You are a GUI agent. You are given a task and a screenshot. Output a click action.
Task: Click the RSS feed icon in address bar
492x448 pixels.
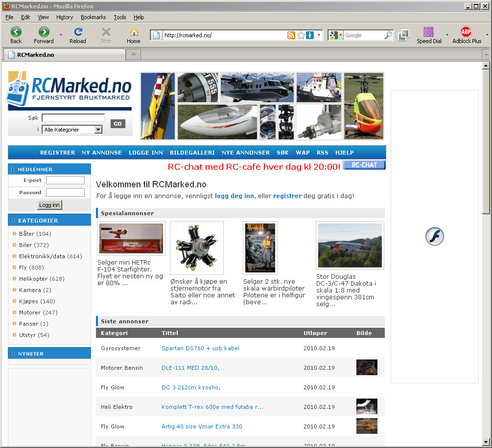(x=291, y=35)
